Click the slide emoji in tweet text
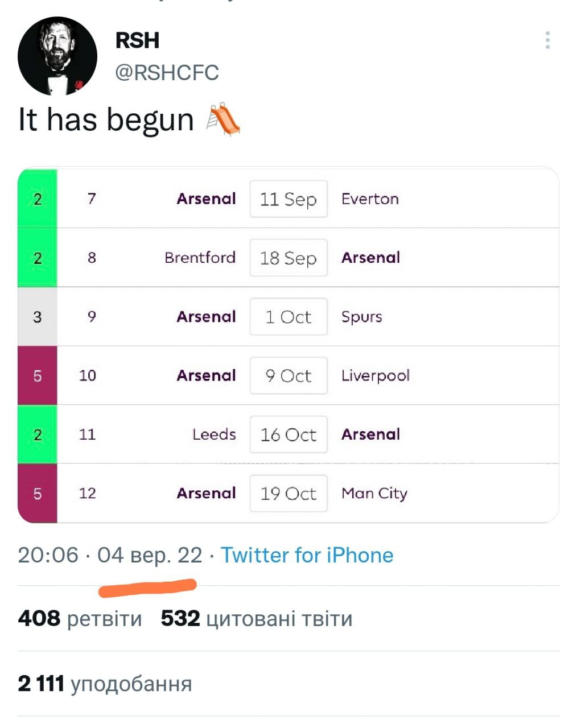The width and height of the screenshot is (577, 728). [x=223, y=120]
